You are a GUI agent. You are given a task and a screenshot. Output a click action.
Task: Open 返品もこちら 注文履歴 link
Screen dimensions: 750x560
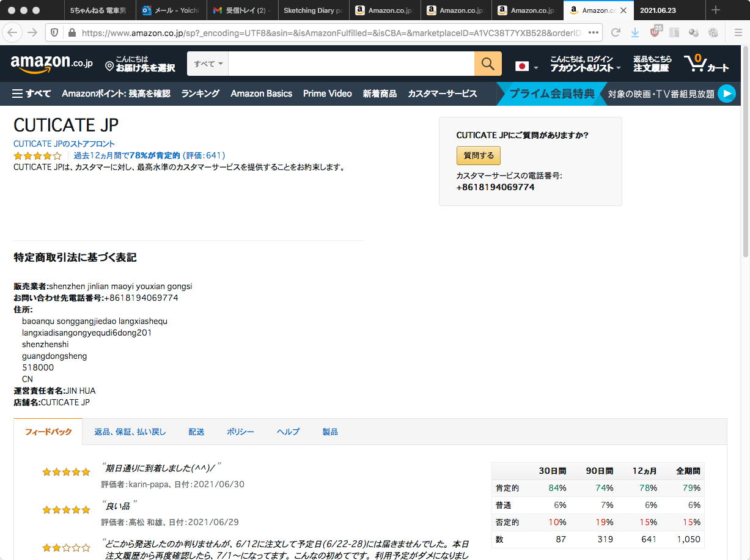(x=652, y=64)
